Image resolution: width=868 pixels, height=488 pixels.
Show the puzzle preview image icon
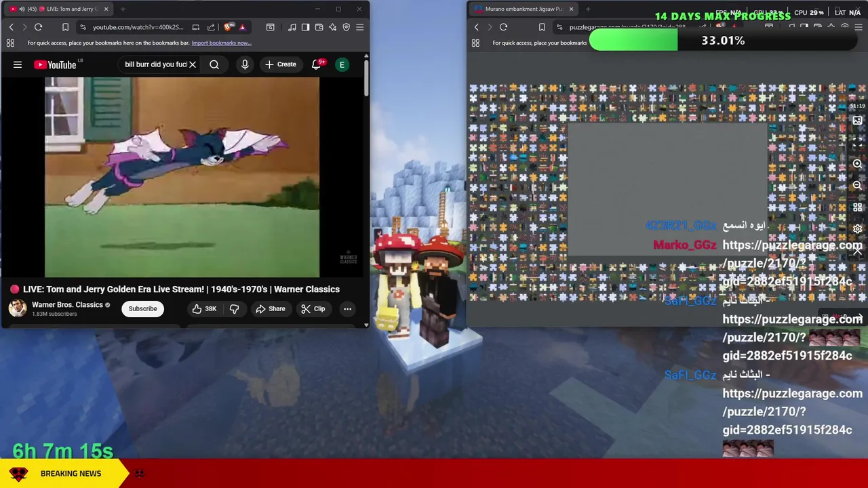click(x=857, y=121)
